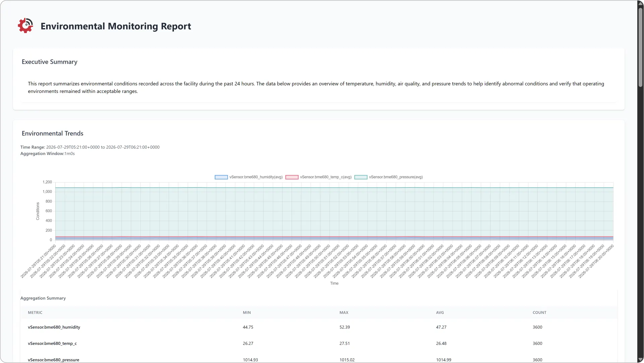Click the chart X-axis label Time
Image resolution: width=644 pixels, height=363 pixels.
coord(334,283)
